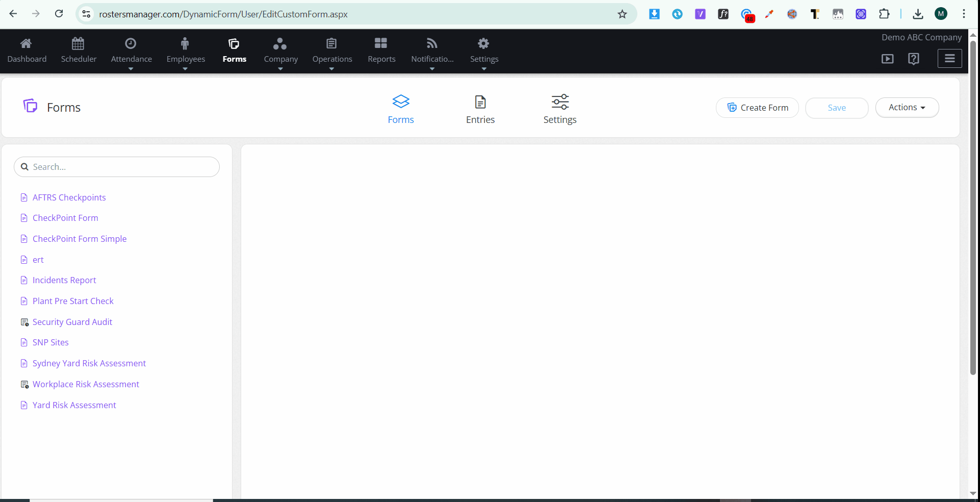
Task: Go back with the browser back arrow
Action: pos(13,14)
